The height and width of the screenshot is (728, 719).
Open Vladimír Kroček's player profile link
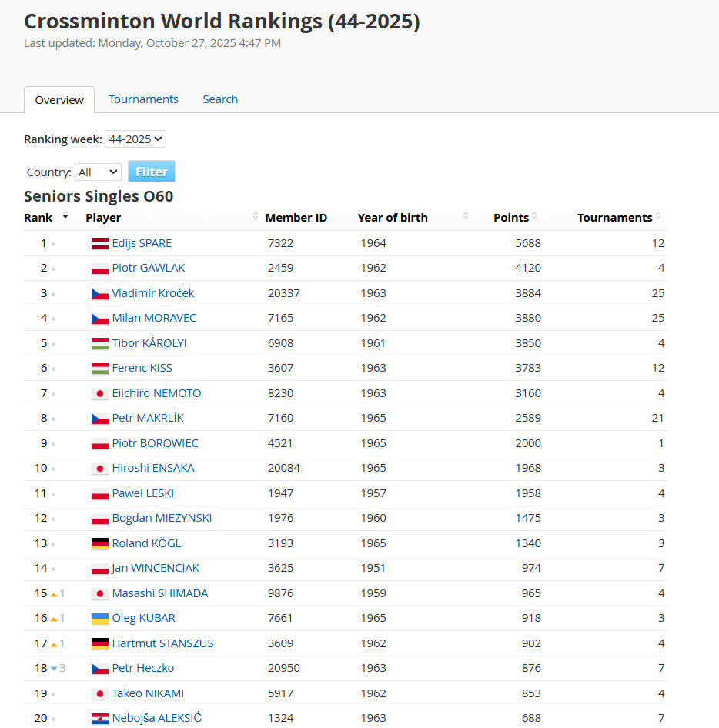(153, 293)
